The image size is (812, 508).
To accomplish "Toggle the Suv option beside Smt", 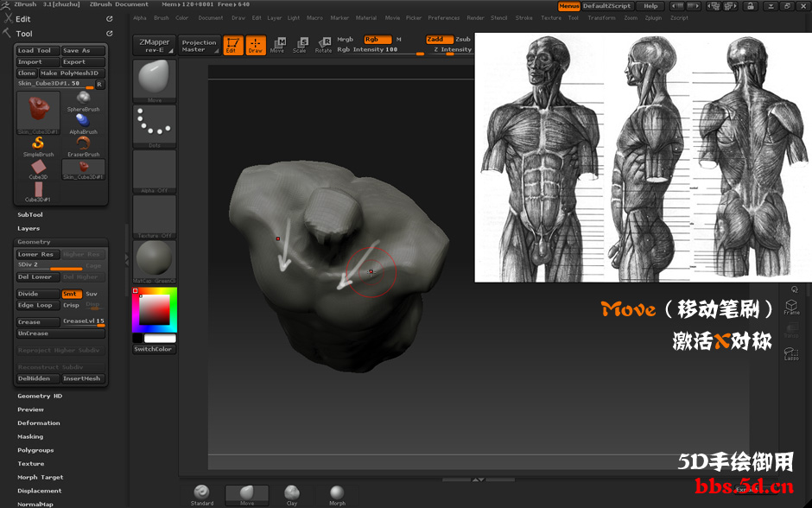I will (92, 294).
